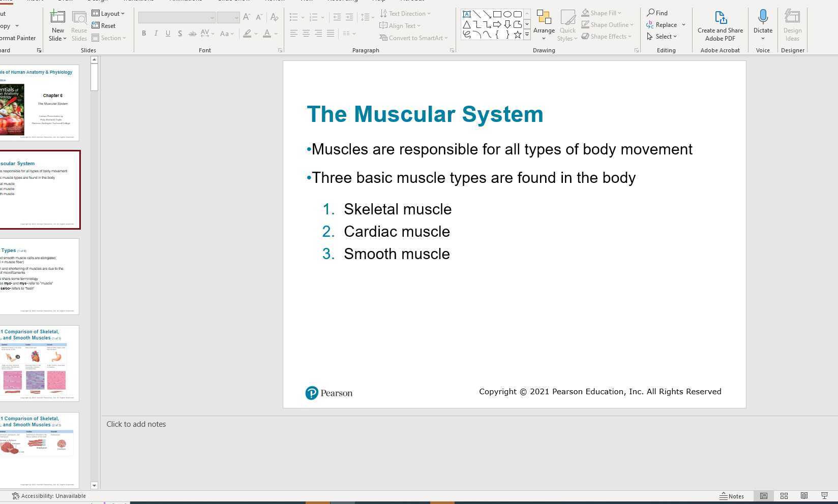
Task: Click Format Painter in the clipboard group
Action: (18, 38)
